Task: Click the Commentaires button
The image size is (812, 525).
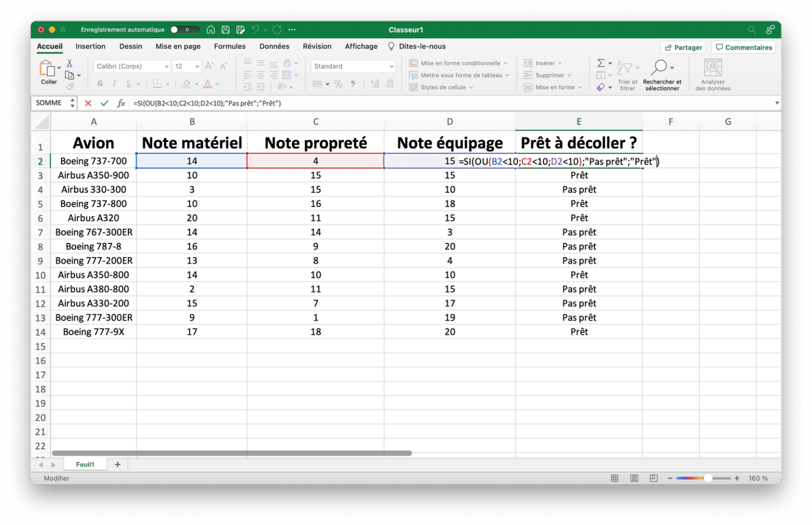Action: pyautogui.click(x=743, y=48)
